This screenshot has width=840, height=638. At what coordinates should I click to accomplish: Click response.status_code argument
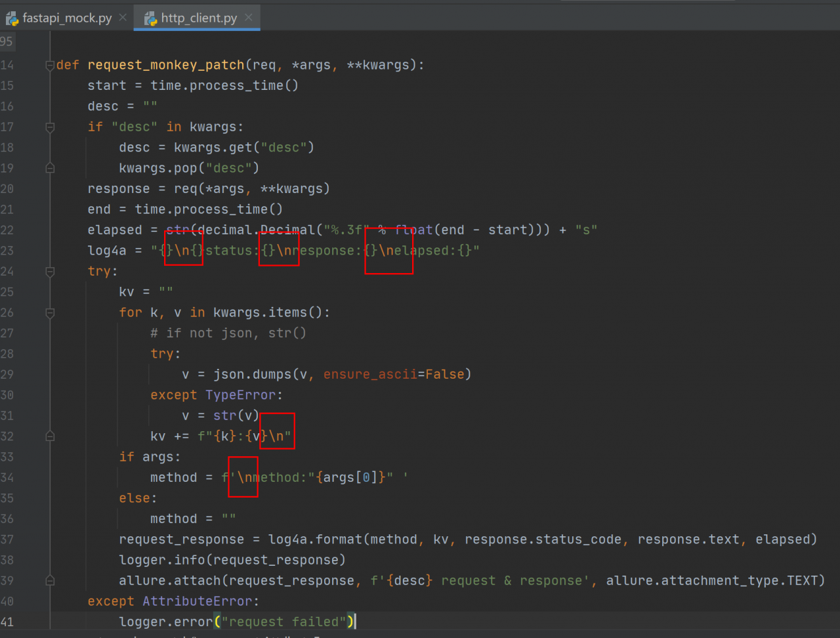click(543, 540)
